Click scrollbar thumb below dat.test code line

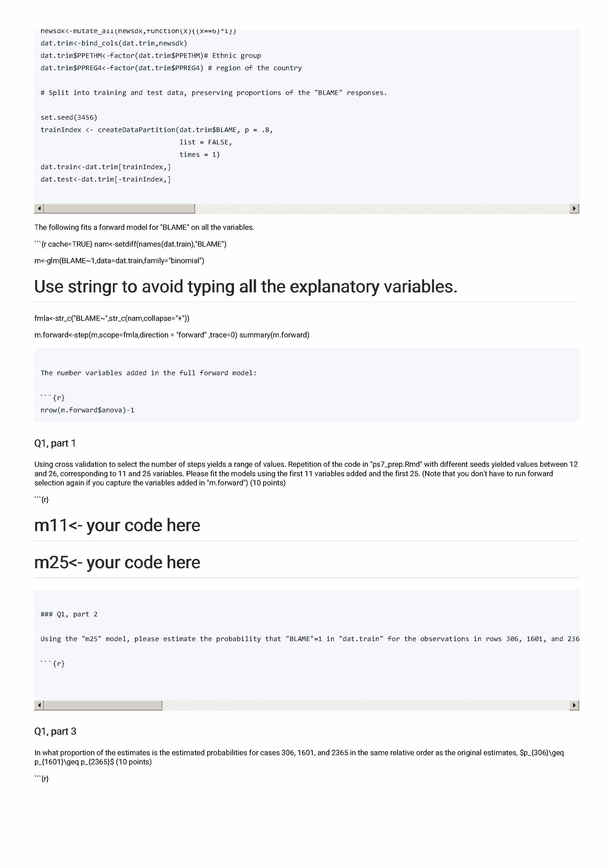tap(119, 208)
